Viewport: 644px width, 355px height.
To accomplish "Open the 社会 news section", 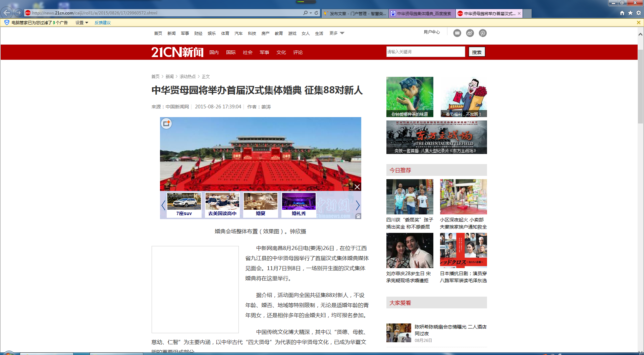I will tap(248, 52).
